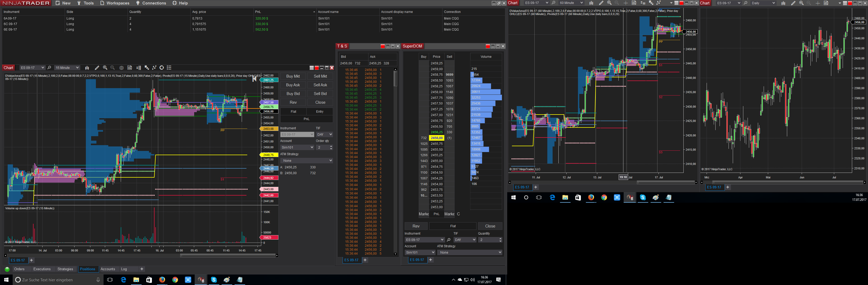The image size is (868, 285).
Task: Open drawing tools pencil in 15 Minute chart
Action: click(x=97, y=68)
